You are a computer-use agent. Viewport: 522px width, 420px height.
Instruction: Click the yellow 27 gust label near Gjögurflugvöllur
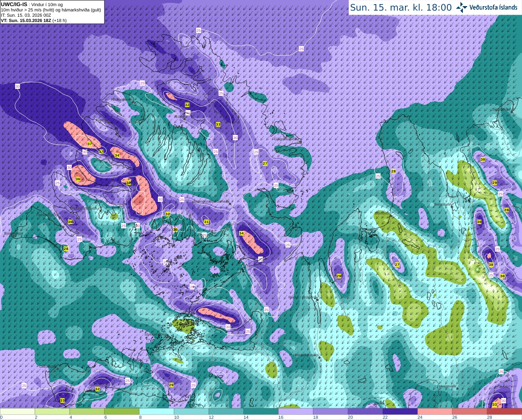coord(265,164)
